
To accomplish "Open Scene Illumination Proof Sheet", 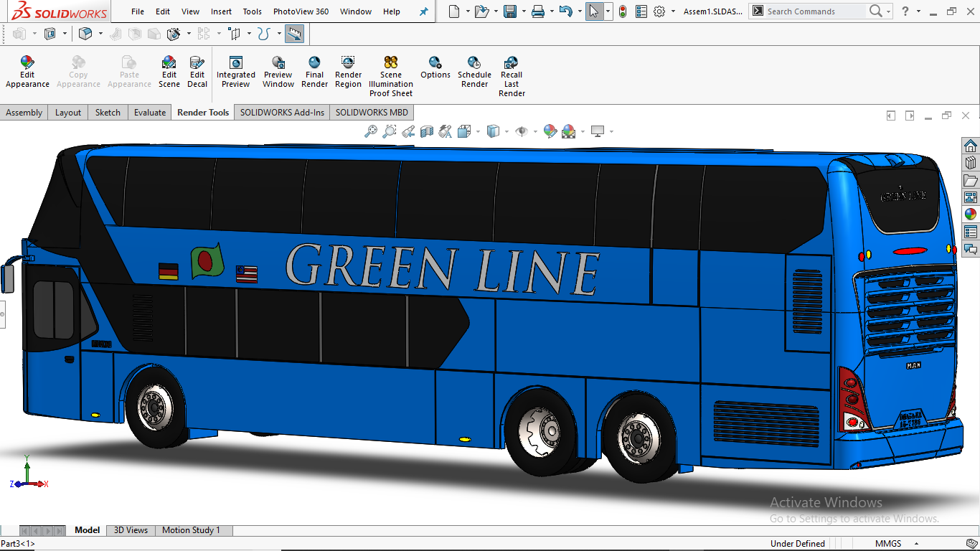I will click(x=391, y=76).
